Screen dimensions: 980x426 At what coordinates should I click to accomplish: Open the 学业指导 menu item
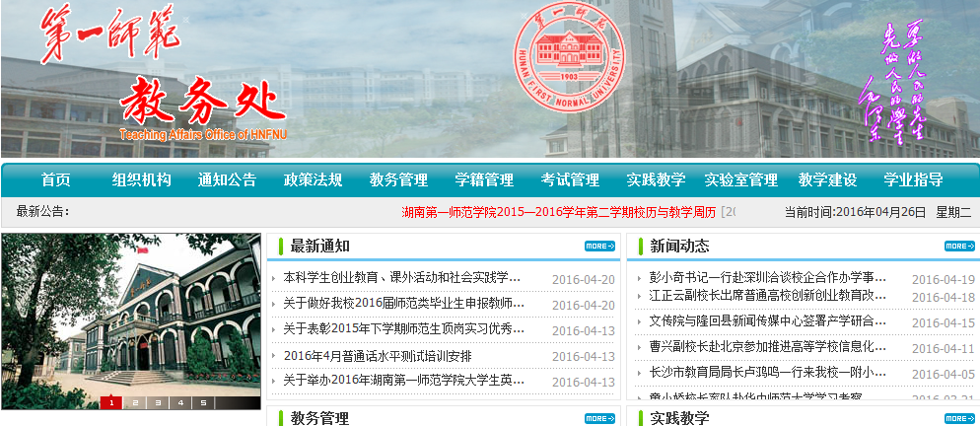913,180
